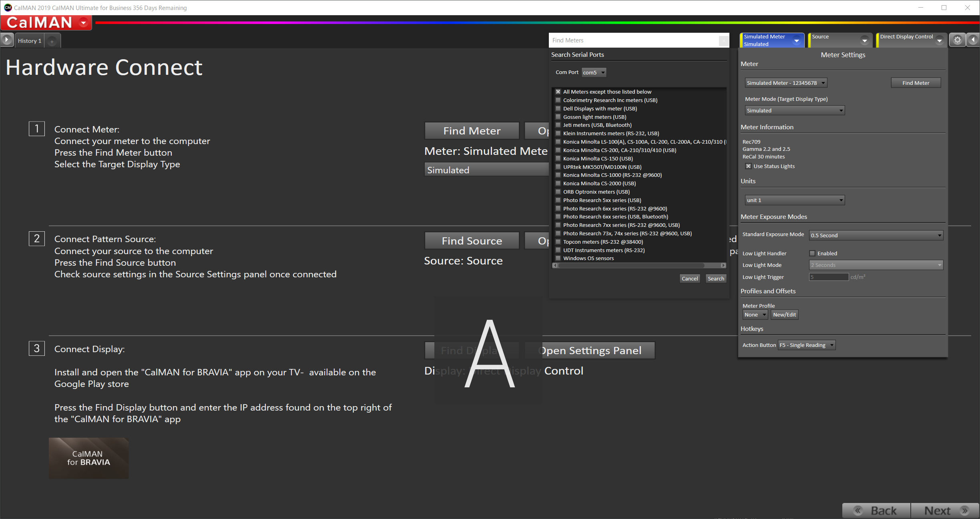
Task: Click the Find Source button
Action: pos(472,241)
